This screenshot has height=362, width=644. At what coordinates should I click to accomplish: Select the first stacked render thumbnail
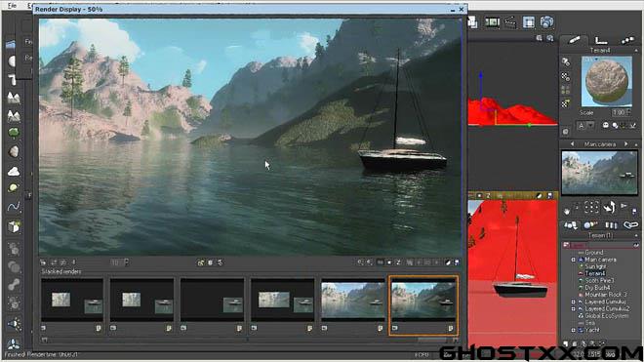click(72, 300)
